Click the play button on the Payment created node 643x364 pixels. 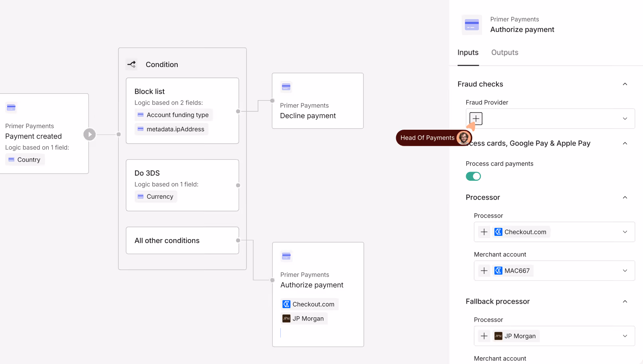point(89,135)
